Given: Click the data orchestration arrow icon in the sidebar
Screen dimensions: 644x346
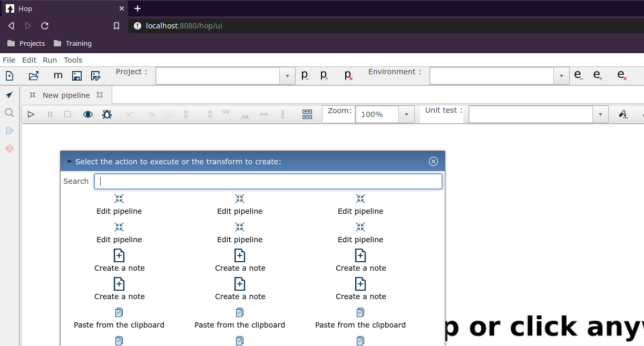Looking at the screenshot, I should coord(9,95).
